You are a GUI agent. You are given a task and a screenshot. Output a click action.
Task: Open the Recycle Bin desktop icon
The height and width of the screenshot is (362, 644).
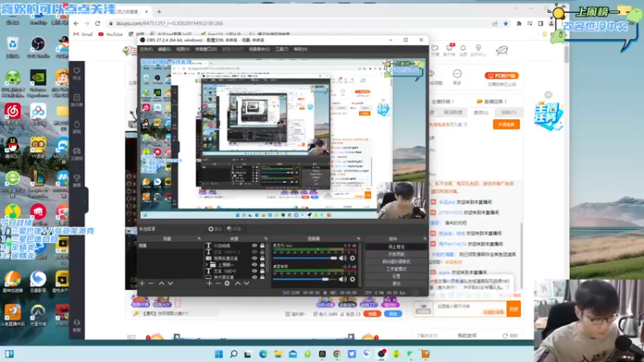coord(13,47)
